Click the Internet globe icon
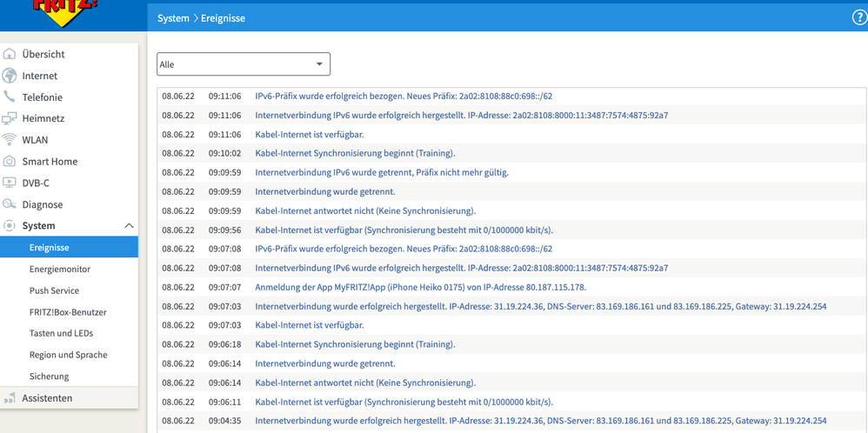Screen dimensions: 868x433 (x=10, y=76)
